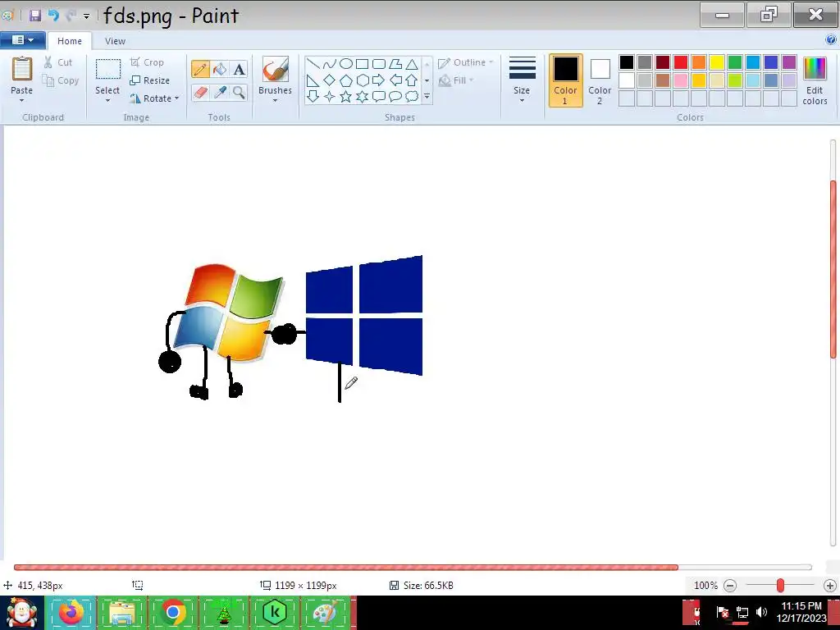The width and height of the screenshot is (840, 630).
Task: Expand the Shapes gallery more arrow
Action: coord(427,97)
